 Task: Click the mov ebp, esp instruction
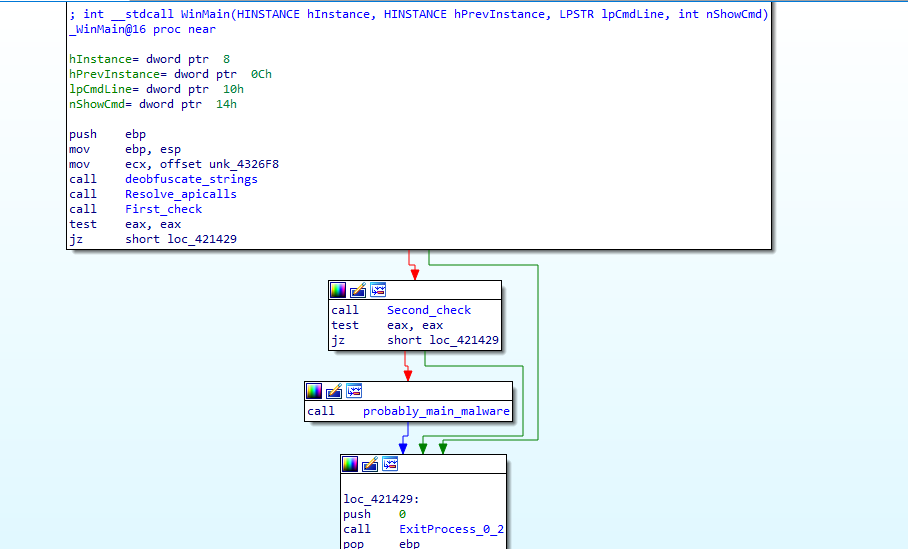(125, 149)
